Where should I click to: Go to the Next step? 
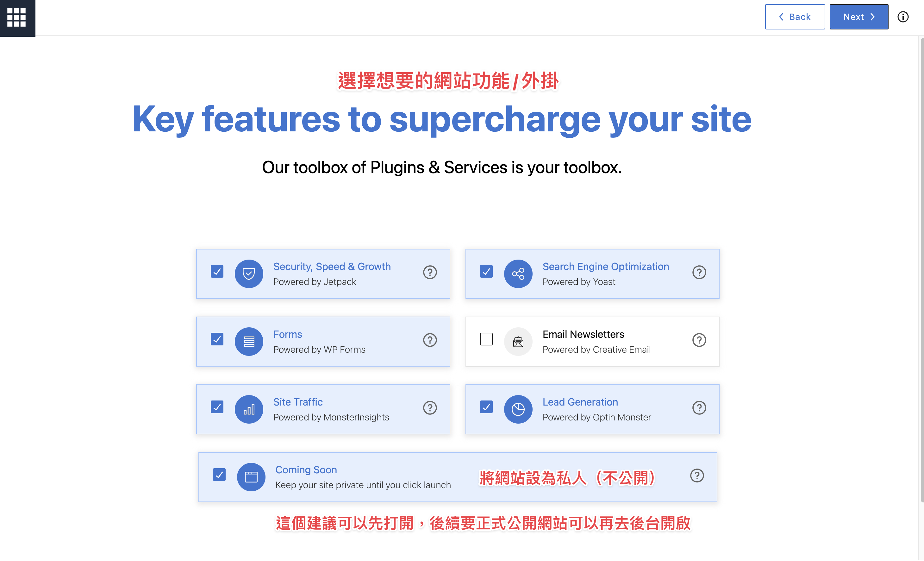coord(858,17)
